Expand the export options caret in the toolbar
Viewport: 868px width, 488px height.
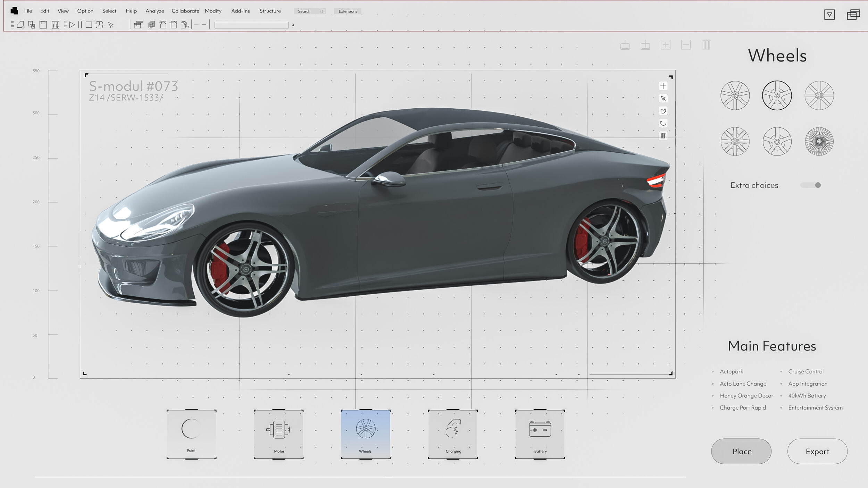(189, 27)
